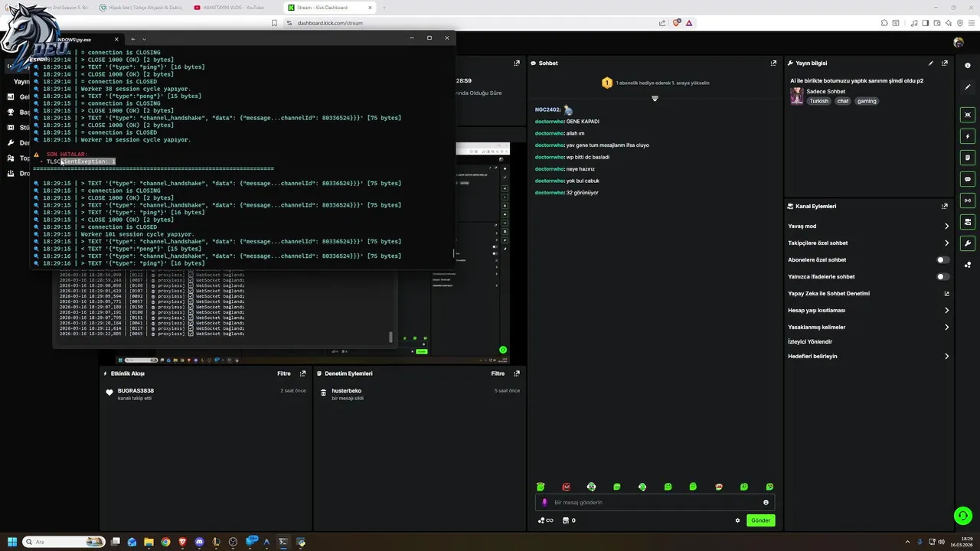Toggle the broadcast signal widget icon in the right sidebar
Screen dimensions: 980x551
(x=968, y=201)
